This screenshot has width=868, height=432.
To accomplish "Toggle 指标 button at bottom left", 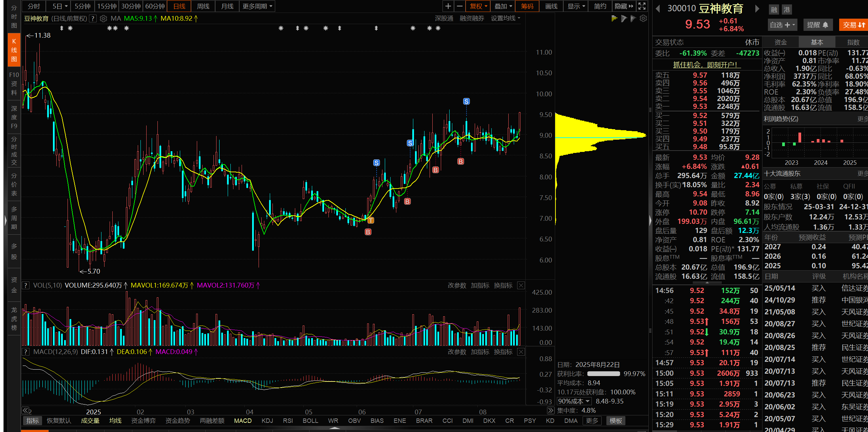I will point(33,420).
